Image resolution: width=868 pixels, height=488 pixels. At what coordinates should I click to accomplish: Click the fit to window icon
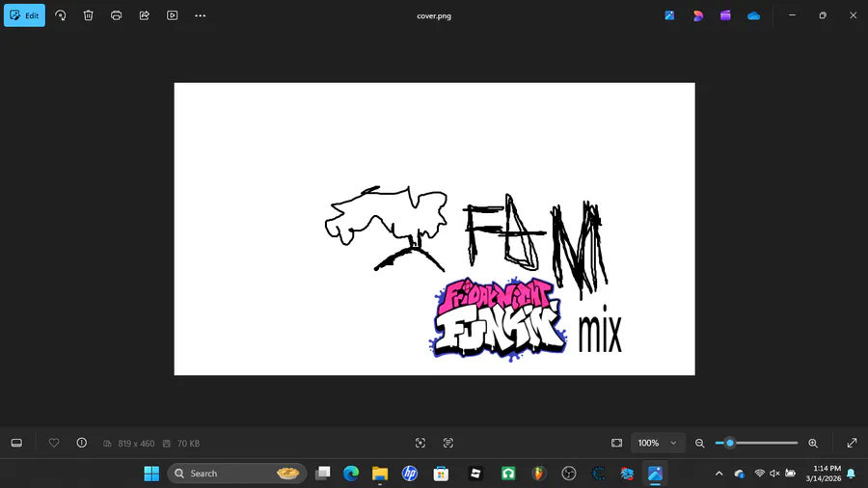tap(616, 443)
